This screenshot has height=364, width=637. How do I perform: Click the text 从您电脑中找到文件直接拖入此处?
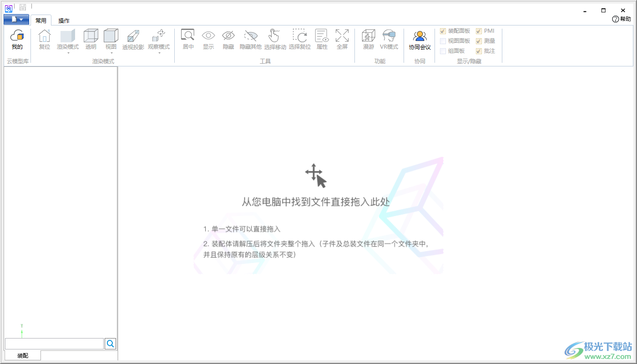316,202
